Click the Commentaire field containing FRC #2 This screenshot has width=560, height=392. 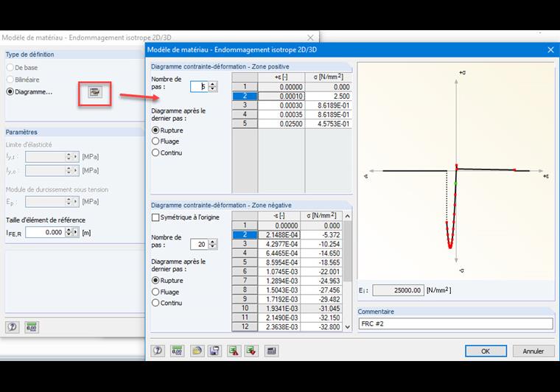pyautogui.click(x=455, y=323)
